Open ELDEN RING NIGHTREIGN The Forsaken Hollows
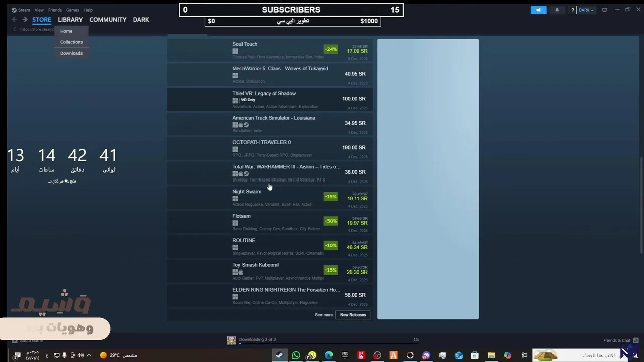644x362 pixels. coord(270,296)
